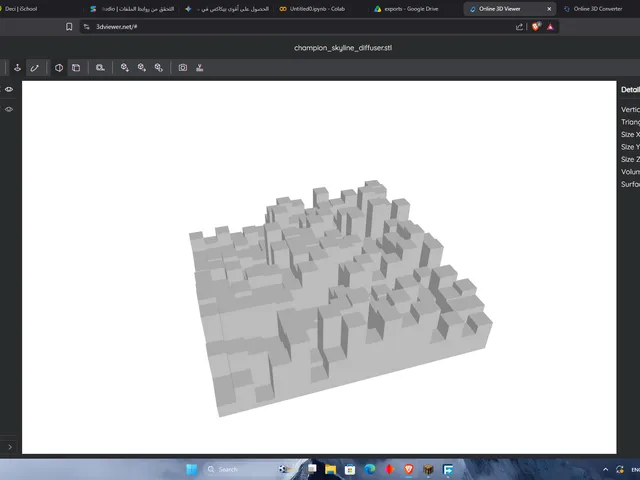
Task: Open Microsoft Edge from taskbar
Action: click(x=369, y=469)
